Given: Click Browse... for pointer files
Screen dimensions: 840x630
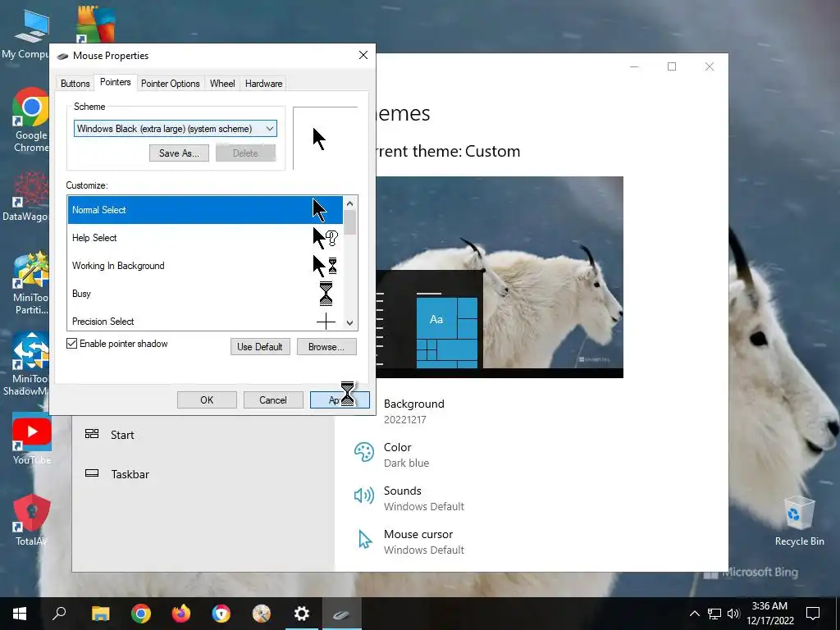Looking at the screenshot, I should pos(326,347).
